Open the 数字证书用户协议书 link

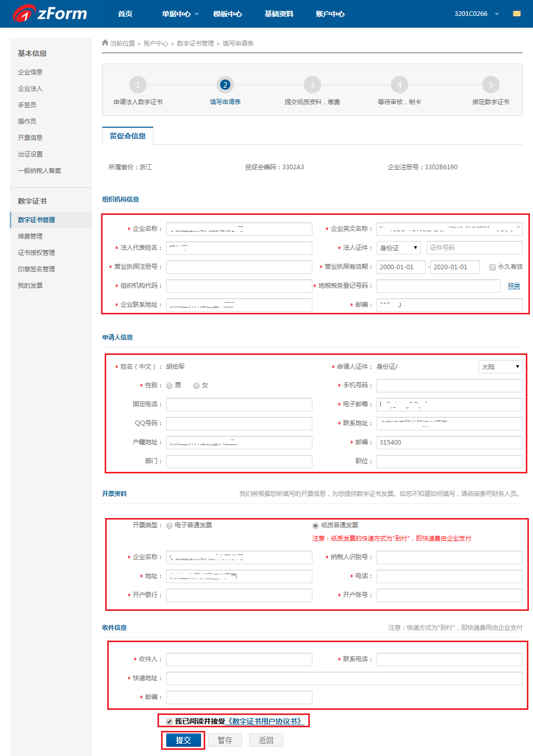(265, 721)
